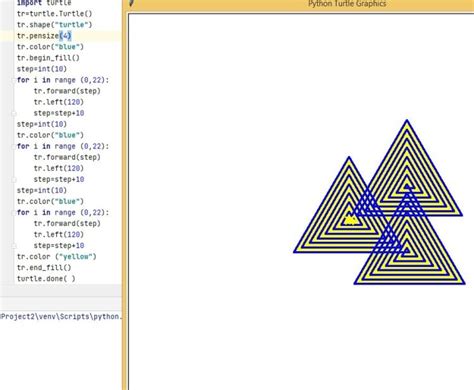Screen dimensions: 474x390
Task: Click the tr.shape("turtle") code line
Action: (54, 25)
